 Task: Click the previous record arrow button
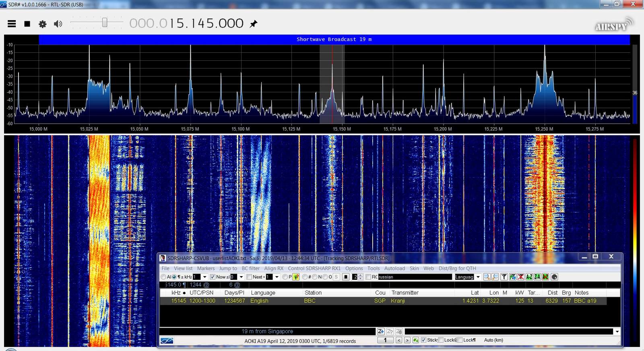399,340
